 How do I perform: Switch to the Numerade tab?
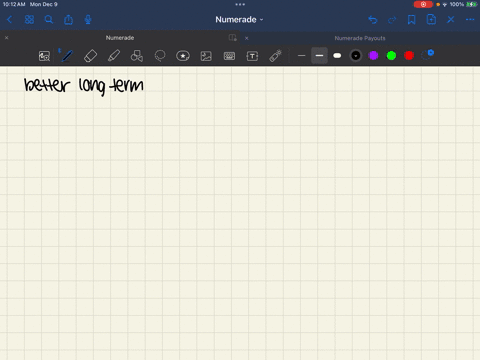pos(120,38)
